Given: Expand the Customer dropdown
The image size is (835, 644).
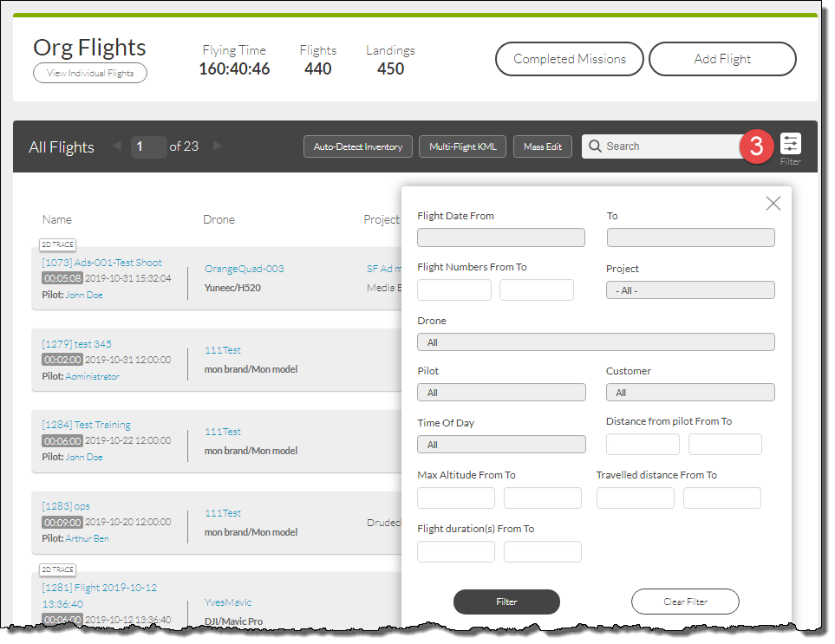Looking at the screenshot, I should [x=690, y=392].
